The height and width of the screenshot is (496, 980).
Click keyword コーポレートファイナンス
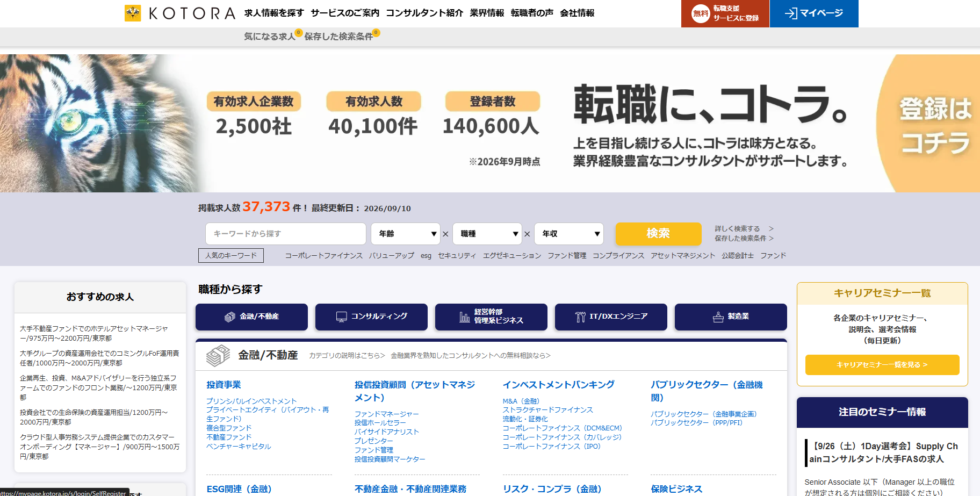tap(324, 256)
